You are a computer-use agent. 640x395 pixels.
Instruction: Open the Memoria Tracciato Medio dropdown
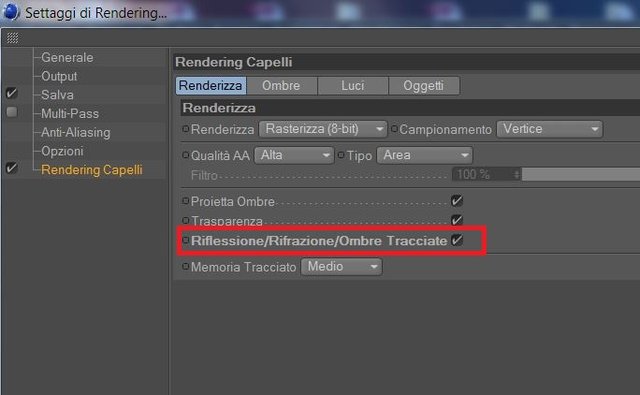341,266
